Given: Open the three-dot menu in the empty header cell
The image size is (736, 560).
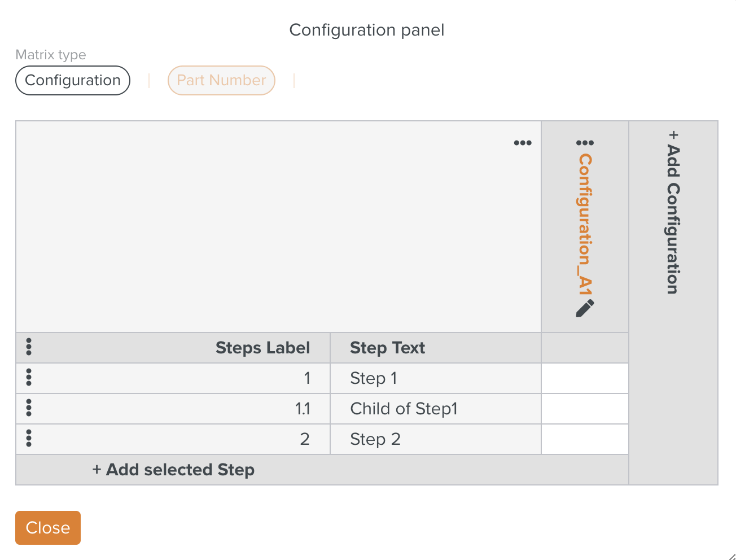Looking at the screenshot, I should 523,143.
